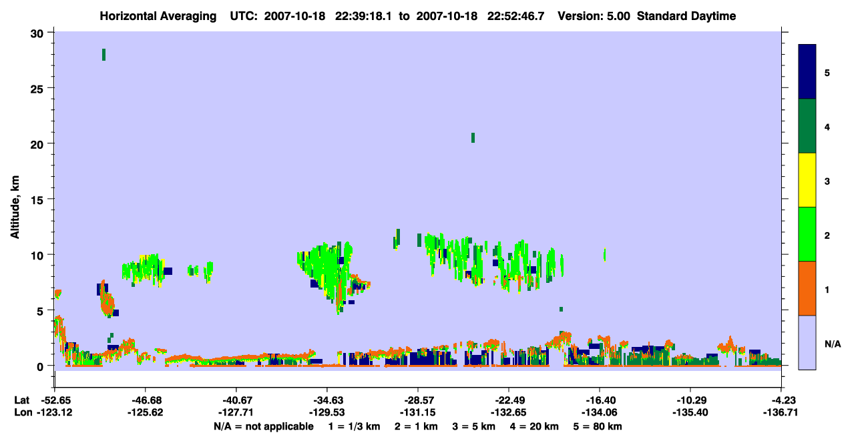The width and height of the screenshot is (868, 445).
Task: Click the latitude value -10.29
Action: point(690,400)
